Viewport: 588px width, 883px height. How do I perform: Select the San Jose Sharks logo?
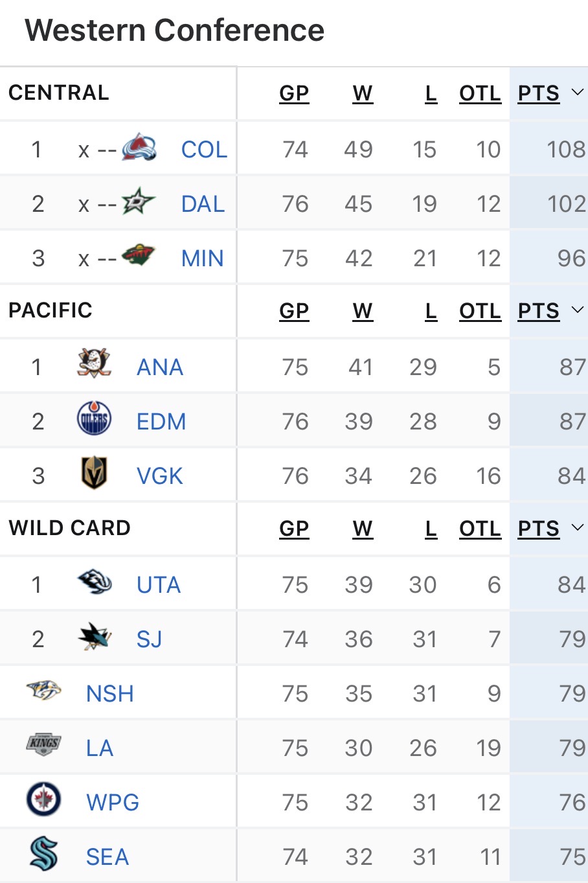tap(95, 637)
